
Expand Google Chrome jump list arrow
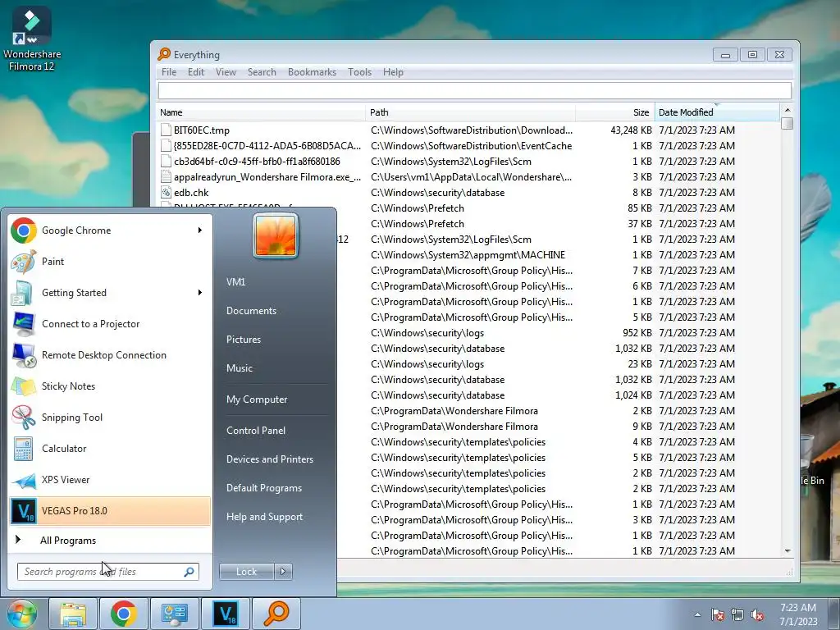tap(200, 231)
